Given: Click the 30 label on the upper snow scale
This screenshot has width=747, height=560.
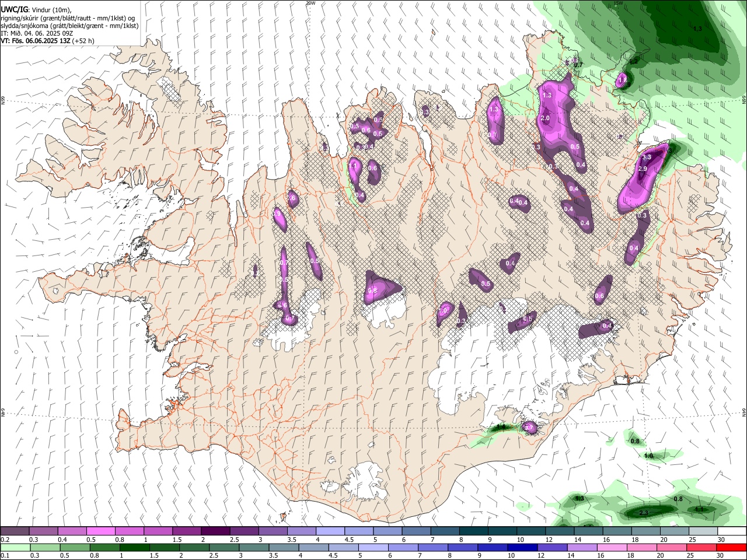Looking at the screenshot, I should point(721,540).
